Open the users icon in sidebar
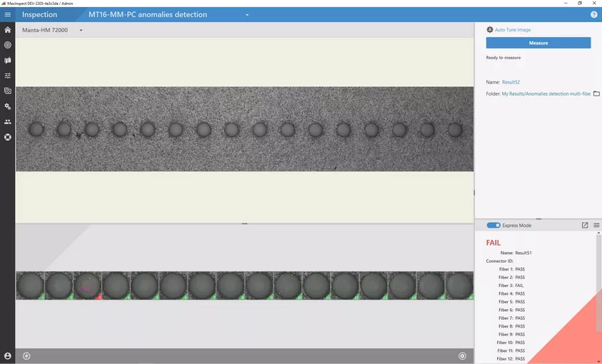This screenshot has width=602, height=364. 7,121
